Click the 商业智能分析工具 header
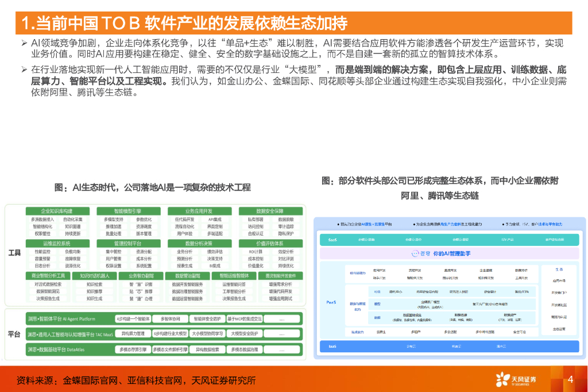Screen dimensions: 588x392 click(48, 275)
